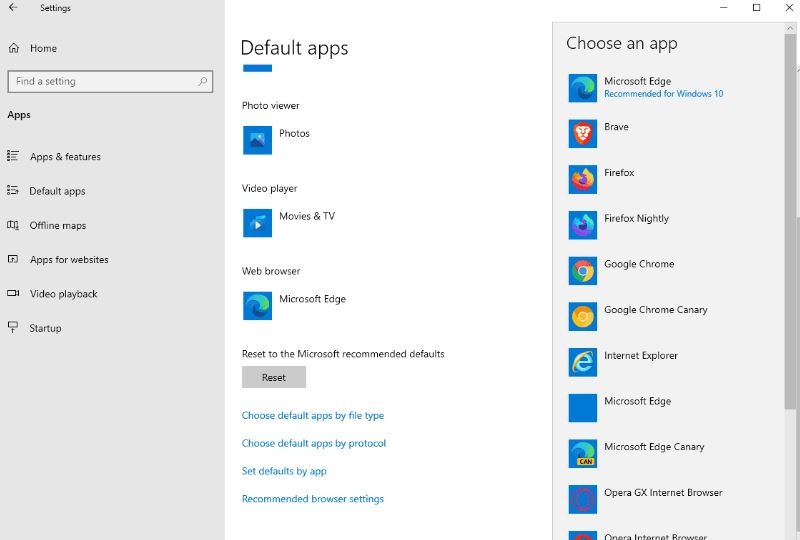Click Photos default app name
Image resolution: width=800 pixels, height=540 pixels.
coord(294,133)
